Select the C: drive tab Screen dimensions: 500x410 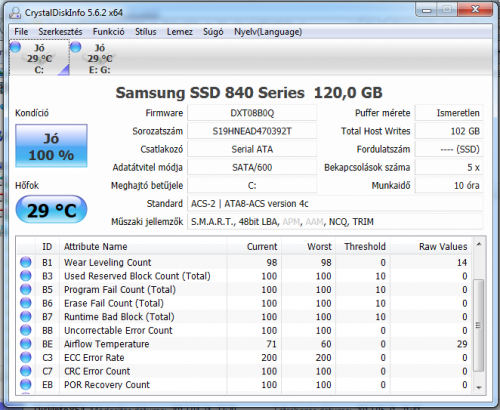(x=39, y=58)
